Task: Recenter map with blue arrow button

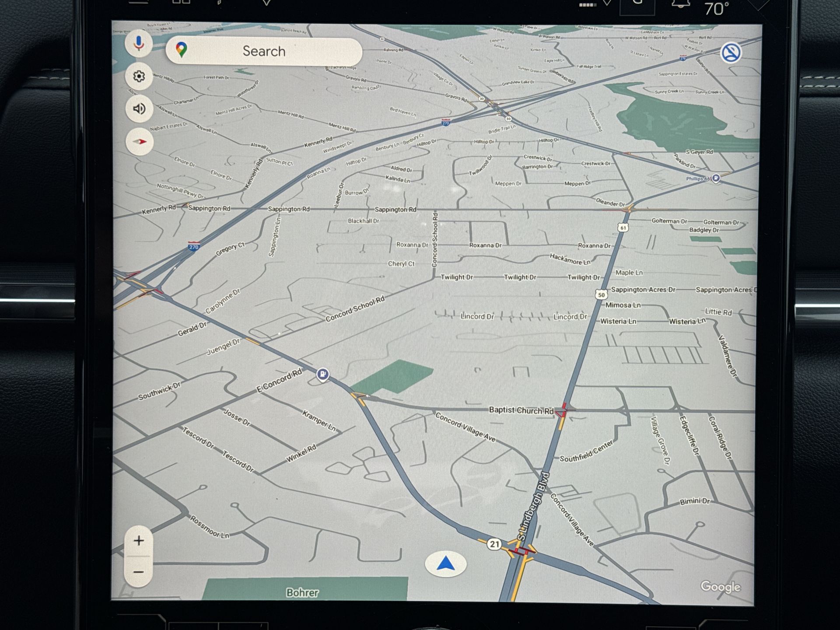Action: [445, 564]
